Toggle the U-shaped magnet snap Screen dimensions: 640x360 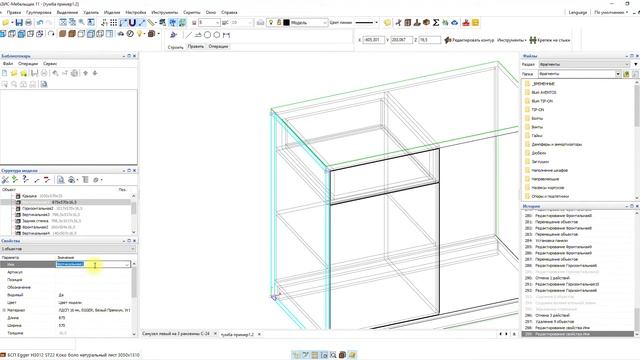(x=132, y=22)
